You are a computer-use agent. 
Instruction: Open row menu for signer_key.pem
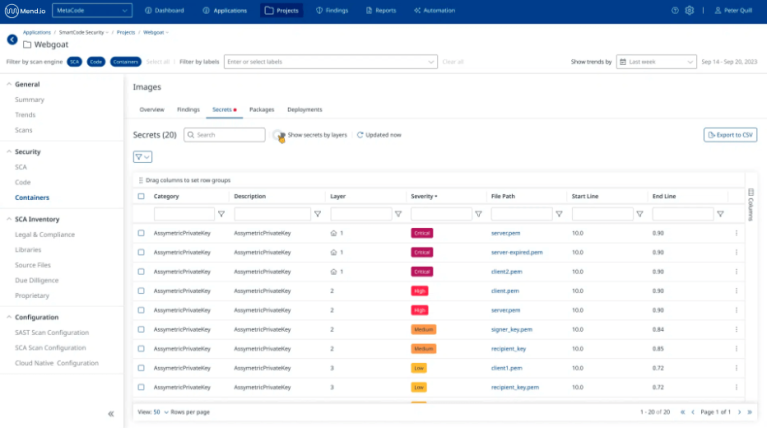(x=736, y=330)
